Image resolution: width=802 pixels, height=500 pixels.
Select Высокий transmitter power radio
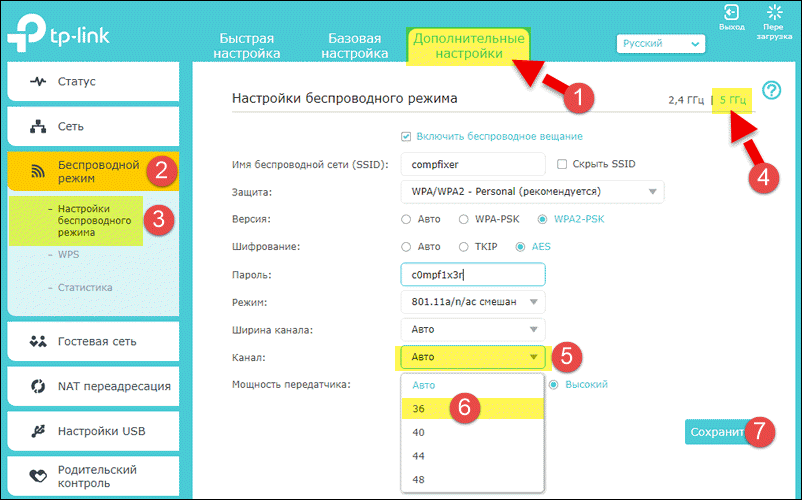(553, 384)
